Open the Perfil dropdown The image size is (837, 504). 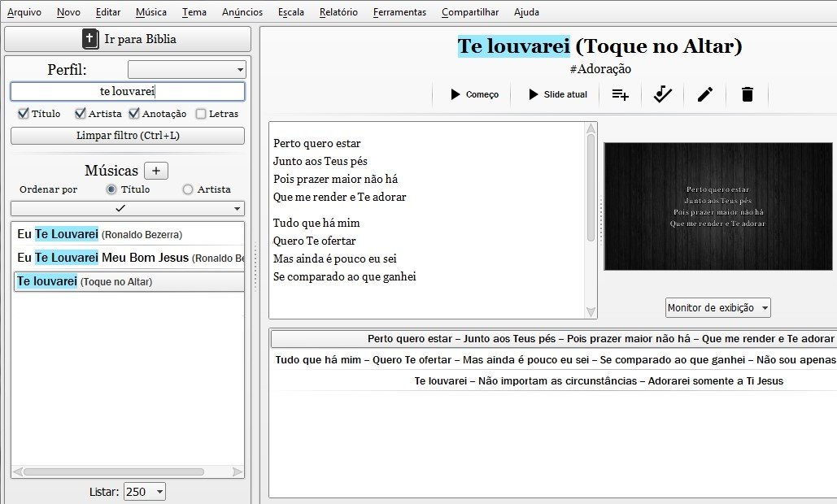click(187, 69)
